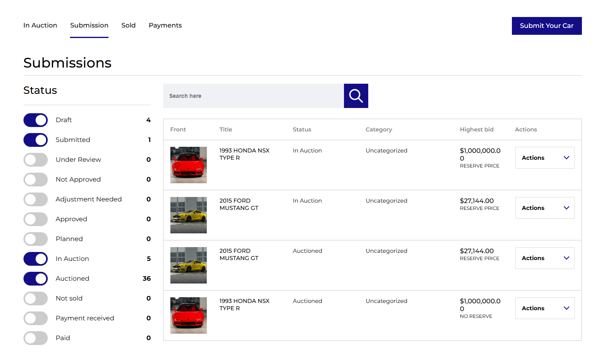Click the Highest bid column header
The image size is (607, 364).
pos(477,129)
